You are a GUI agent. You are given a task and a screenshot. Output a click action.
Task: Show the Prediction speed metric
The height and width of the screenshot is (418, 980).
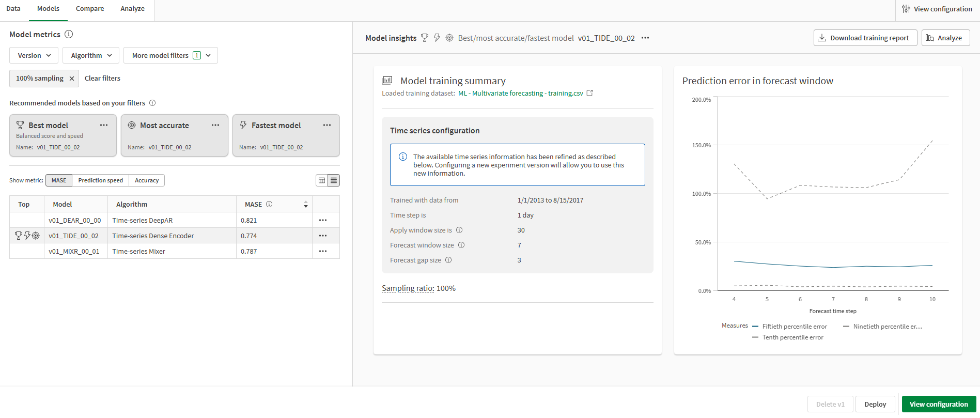(100, 180)
